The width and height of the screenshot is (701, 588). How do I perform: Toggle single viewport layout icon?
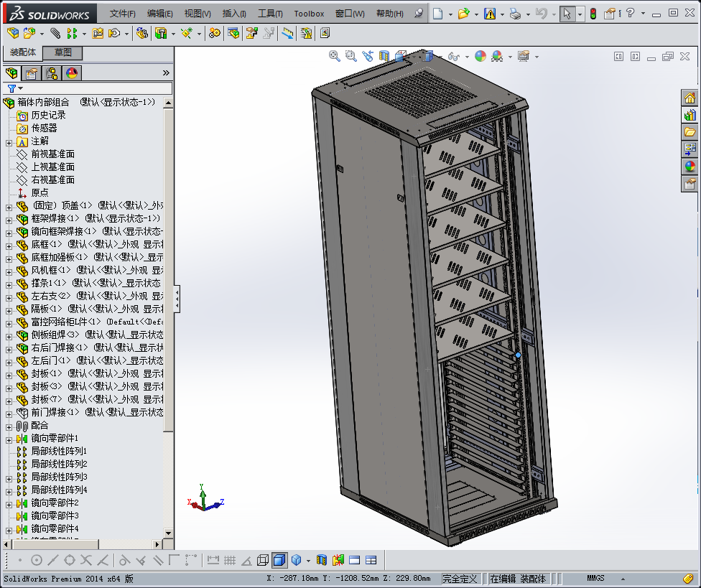pos(355,560)
